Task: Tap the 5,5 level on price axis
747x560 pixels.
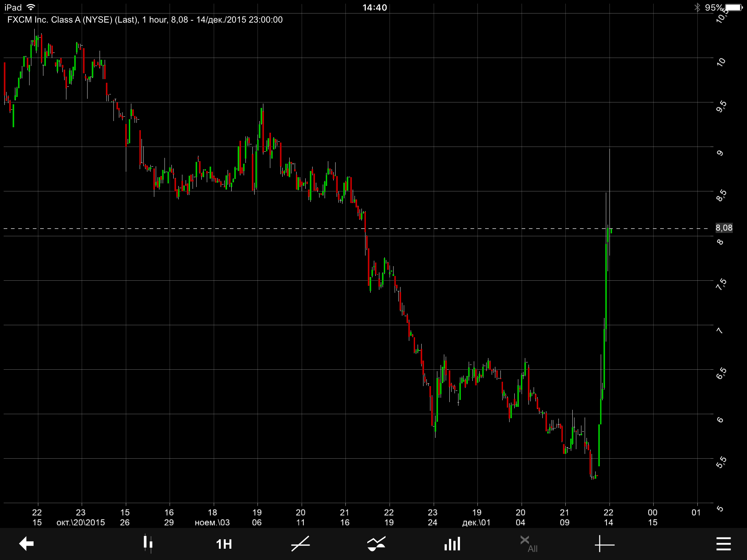Action: click(x=721, y=462)
